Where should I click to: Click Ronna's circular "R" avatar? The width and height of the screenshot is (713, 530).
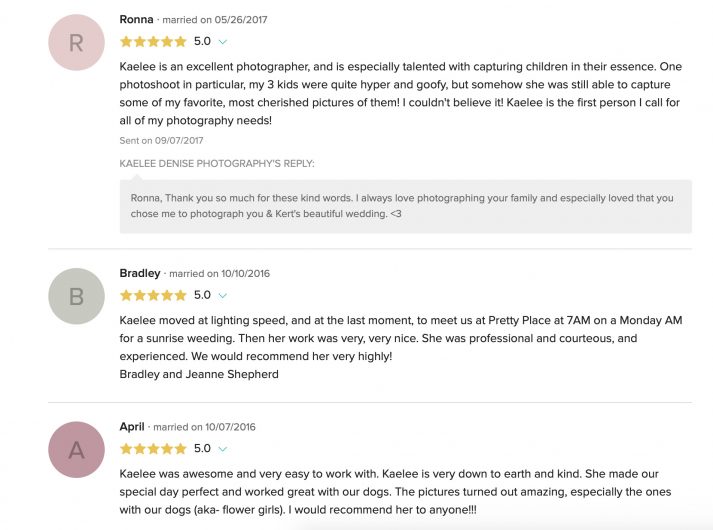(76, 43)
